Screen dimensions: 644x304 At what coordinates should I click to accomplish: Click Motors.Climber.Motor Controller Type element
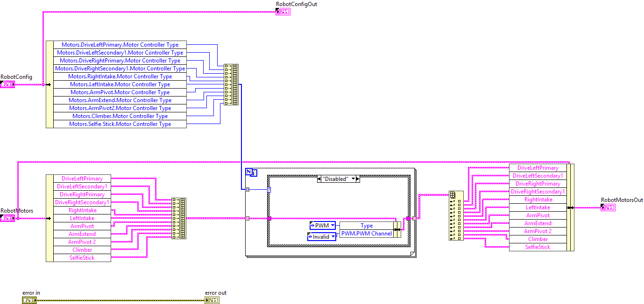click(x=120, y=116)
